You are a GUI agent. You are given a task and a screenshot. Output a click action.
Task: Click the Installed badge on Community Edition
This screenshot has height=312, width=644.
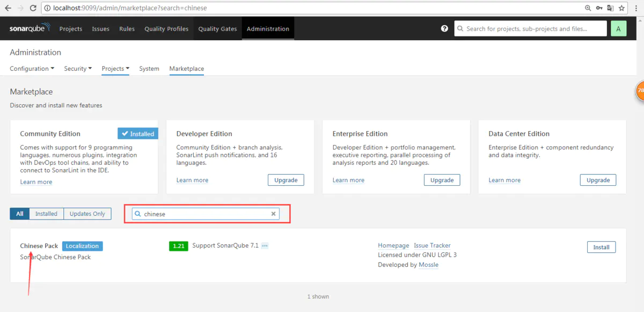(x=138, y=134)
